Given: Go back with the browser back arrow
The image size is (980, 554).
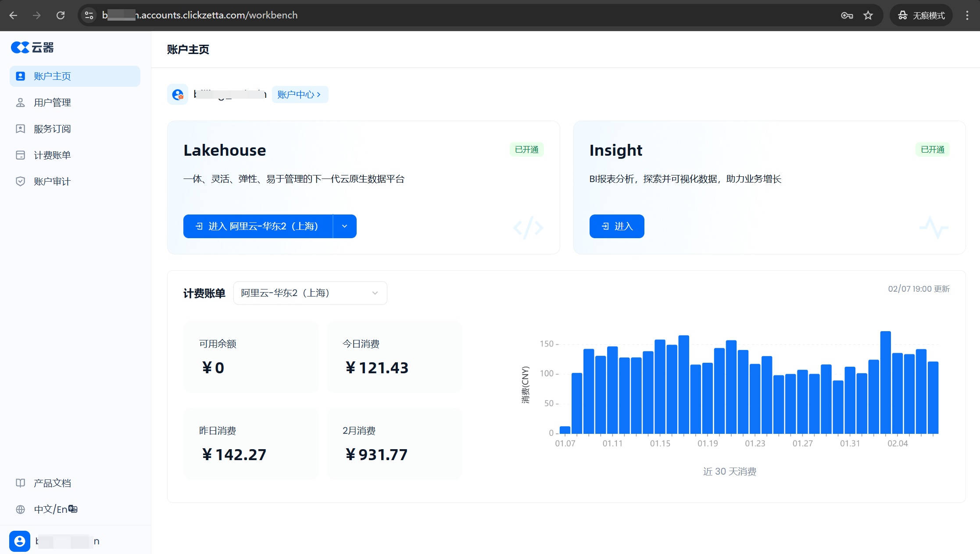Looking at the screenshot, I should 14,15.
